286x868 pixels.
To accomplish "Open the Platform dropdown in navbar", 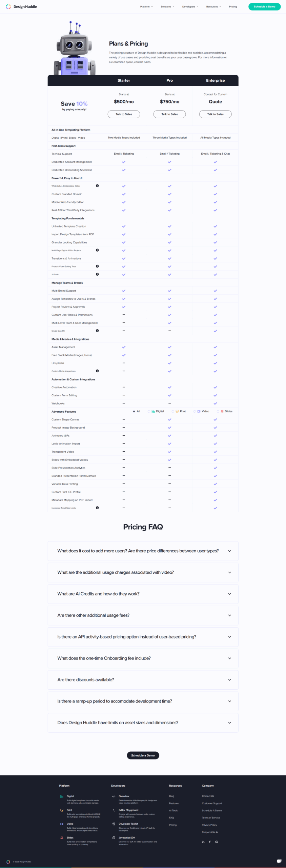I will (x=146, y=7).
